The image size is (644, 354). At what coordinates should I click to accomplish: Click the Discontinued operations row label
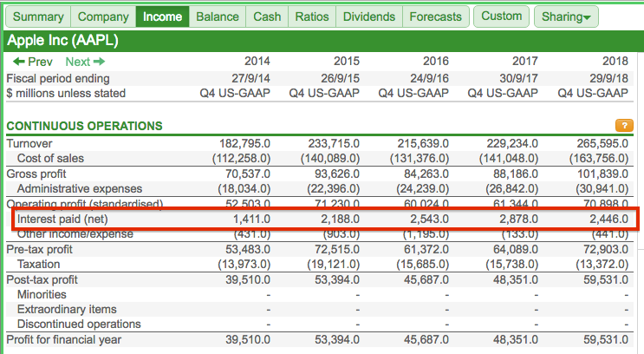pos(79,324)
